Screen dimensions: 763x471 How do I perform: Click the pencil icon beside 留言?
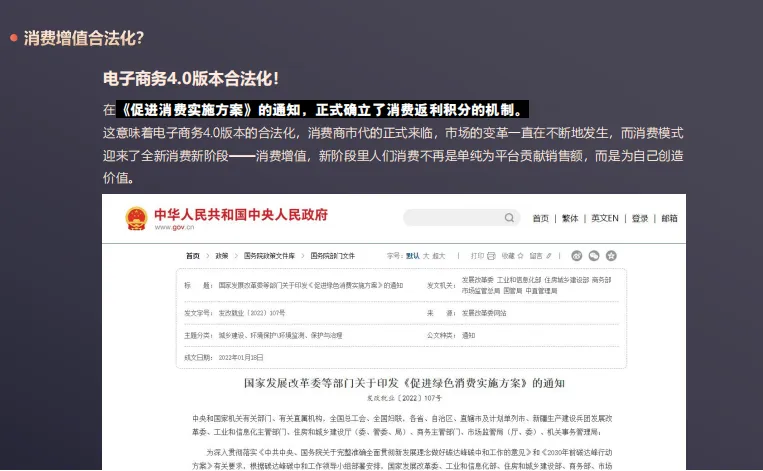[548, 256]
